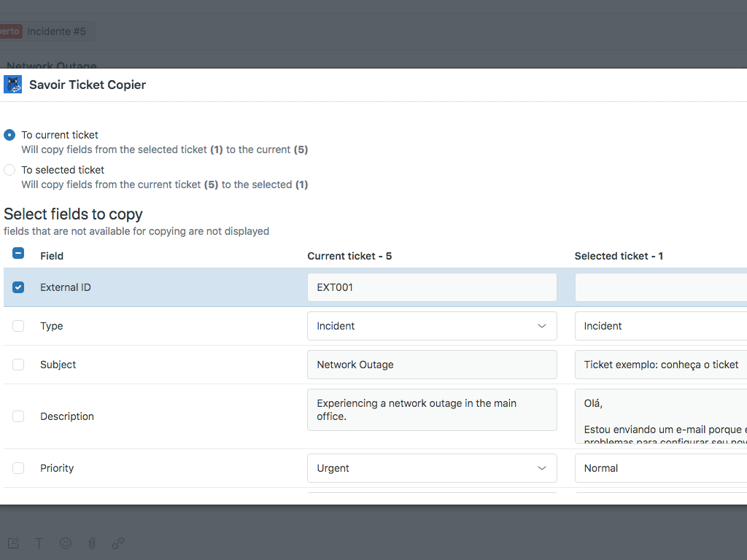Expand the current ticket Priority dropdown
The image size is (747, 560).
click(432, 468)
